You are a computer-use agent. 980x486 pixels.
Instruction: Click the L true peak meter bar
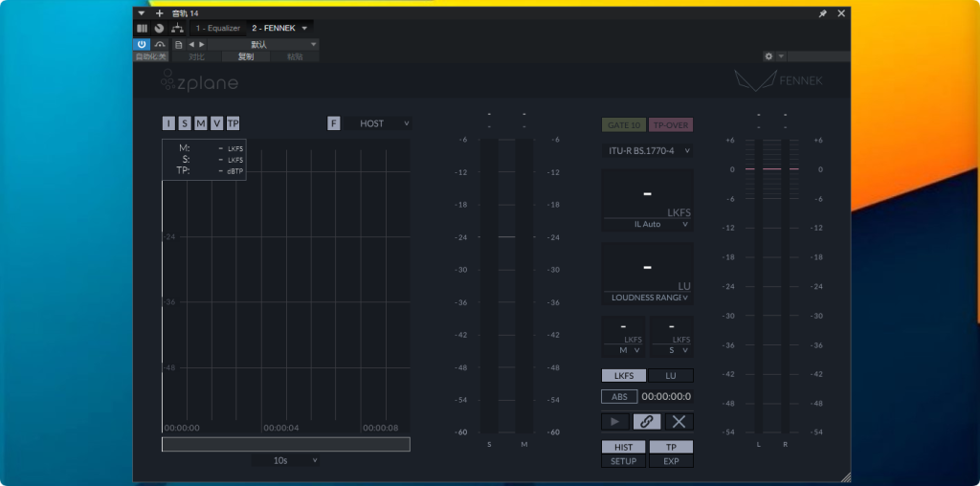click(759, 285)
